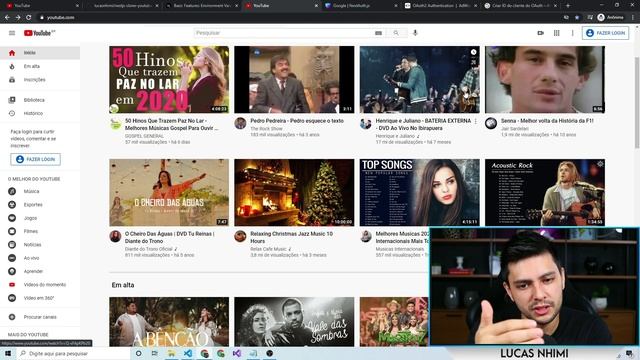Viewport: 640px width, 360px height.
Task: Click Henrique e Juliano channel avatar
Action: coord(365,124)
